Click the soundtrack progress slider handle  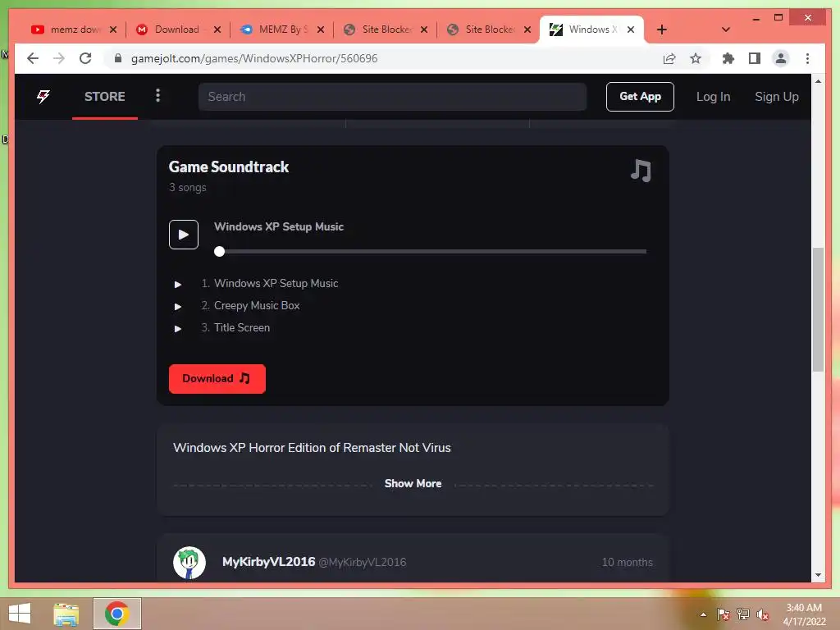coord(219,251)
